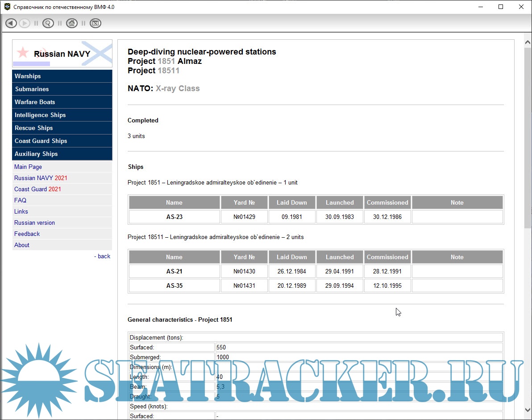Image resolution: width=532 pixels, height=420 pixels.
Task: Click the '- back' link
Action: [103, 256]
